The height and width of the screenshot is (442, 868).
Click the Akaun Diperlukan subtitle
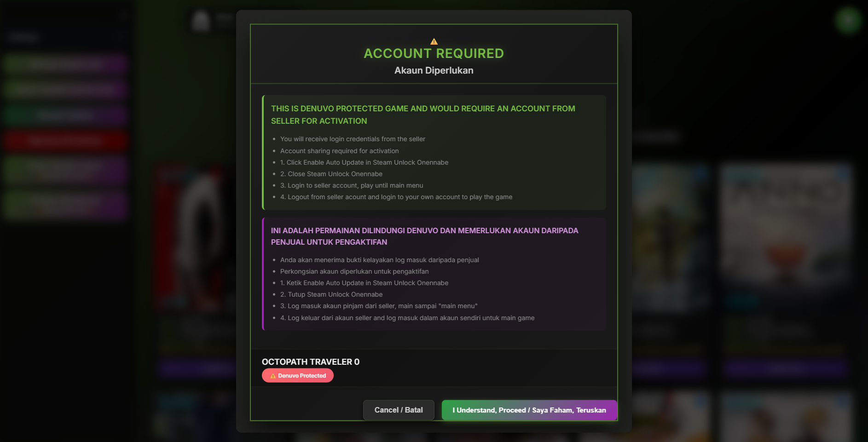434,70
